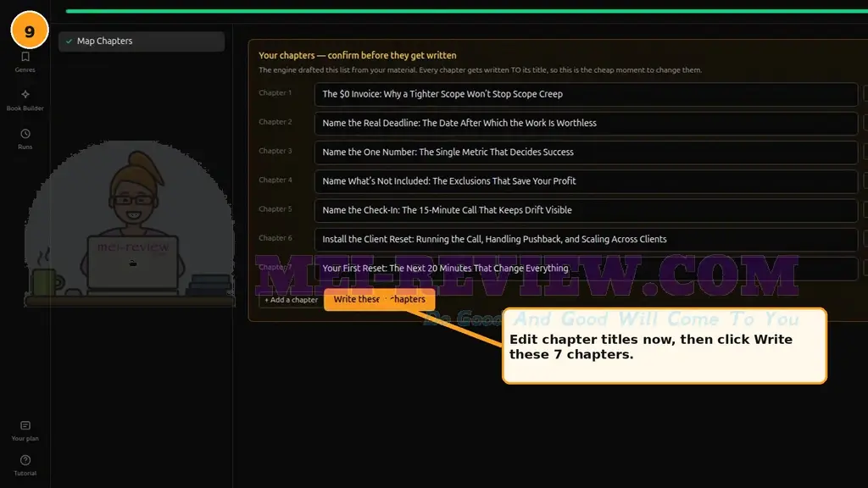868x488 pixels.
Task: Click the 'Chapter 6' row label
Action: [275, 238]
